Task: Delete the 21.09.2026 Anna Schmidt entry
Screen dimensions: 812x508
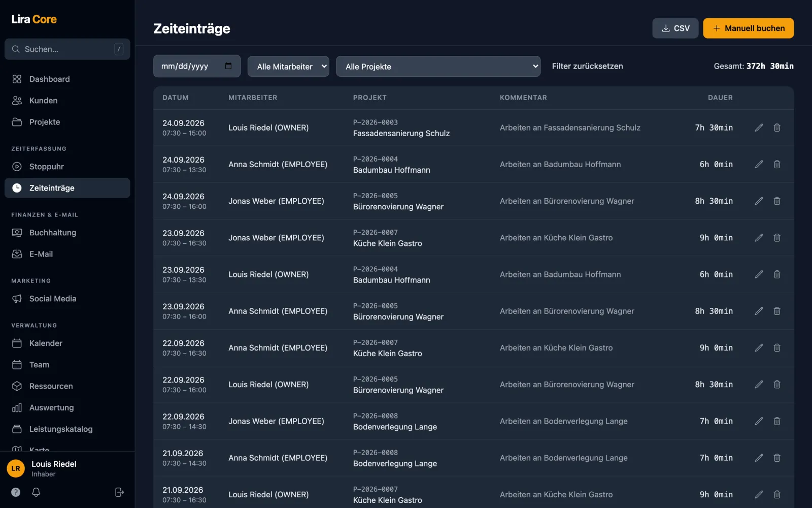Action: pos(777,458)
